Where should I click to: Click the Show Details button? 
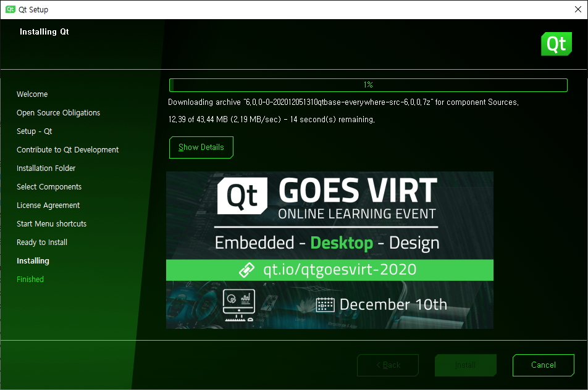pos(201,147)
